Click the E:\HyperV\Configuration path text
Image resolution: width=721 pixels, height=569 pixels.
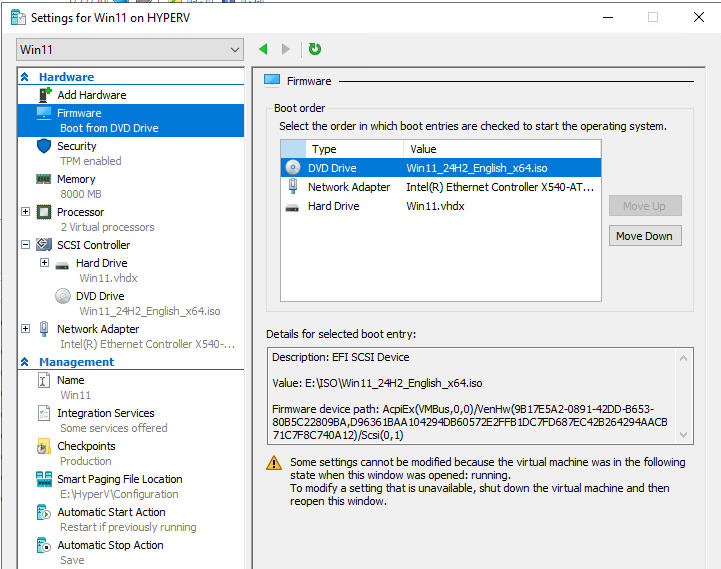(x=120, y=494)
